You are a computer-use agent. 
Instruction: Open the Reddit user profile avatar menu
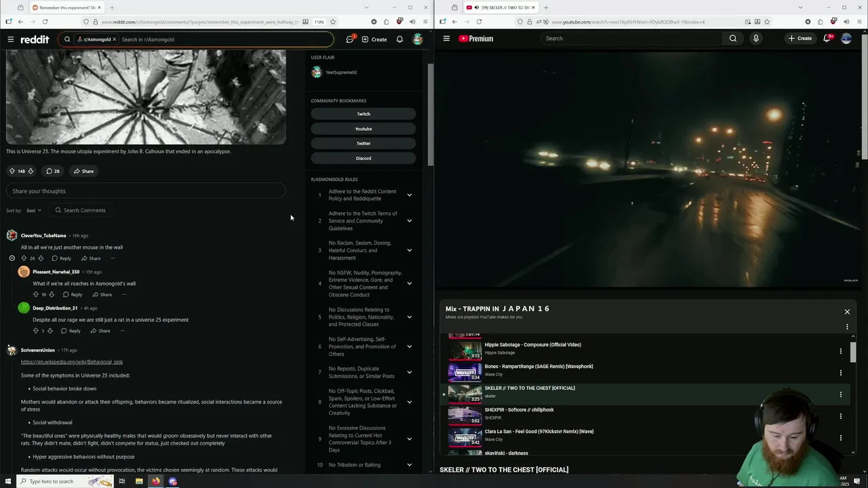click(x=418, y=39)
